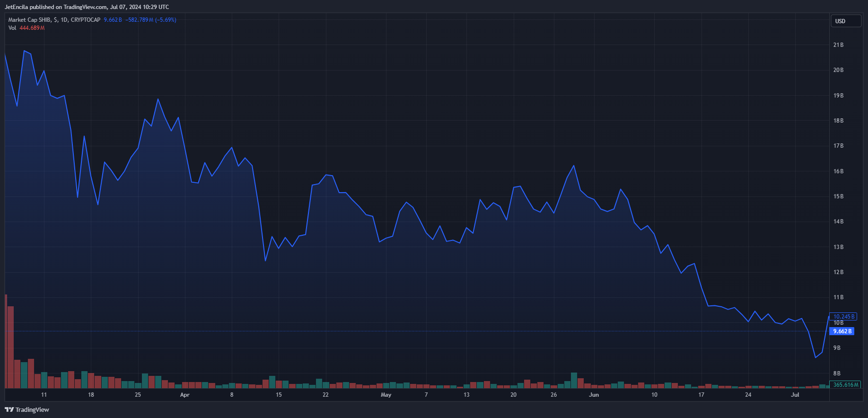
Task: Click the 21 B price axis label
Action: click(838, 45)
